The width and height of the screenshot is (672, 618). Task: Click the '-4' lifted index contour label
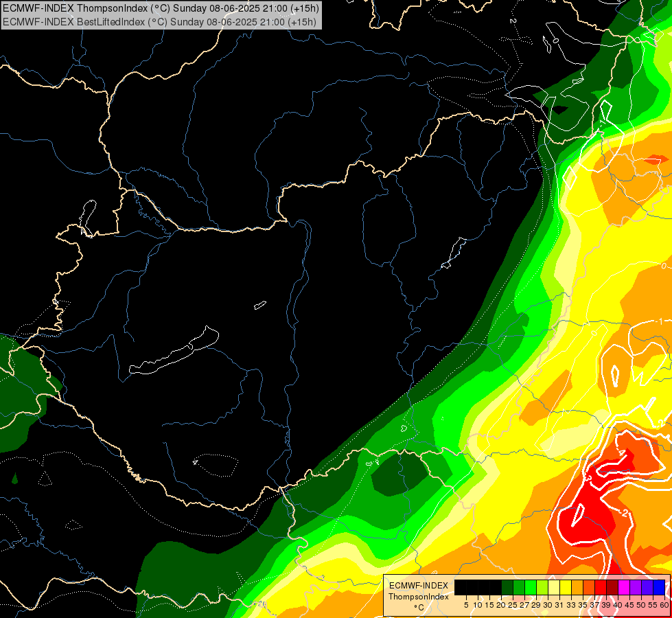click(621, 453)
